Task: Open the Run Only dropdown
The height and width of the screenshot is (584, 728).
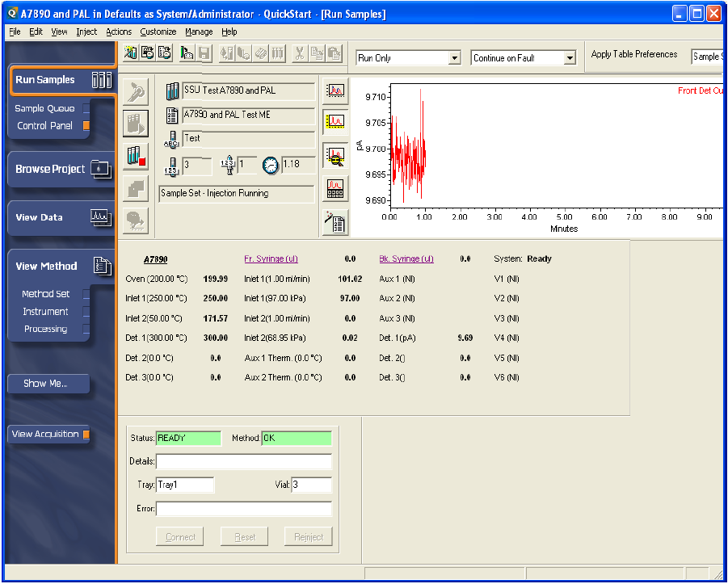Action: coord(455,58)
